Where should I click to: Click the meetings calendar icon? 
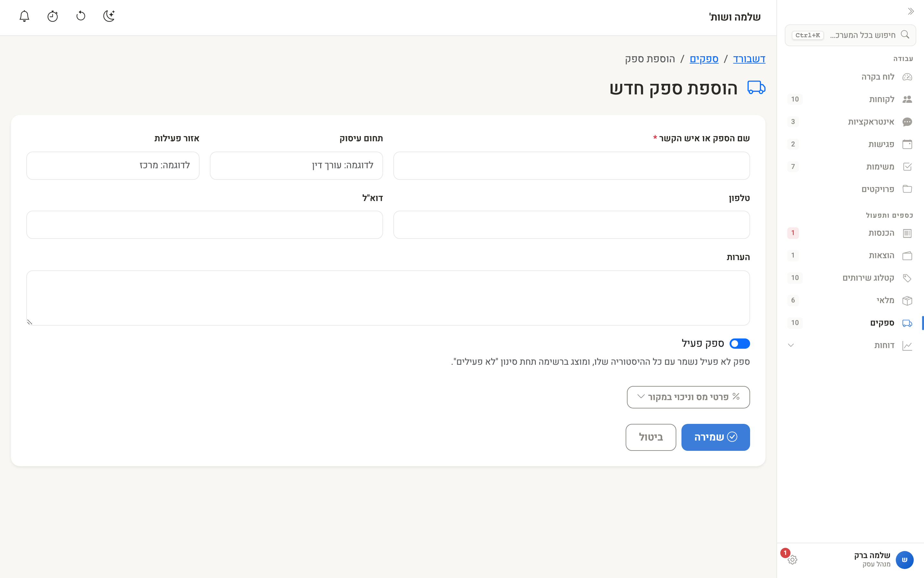pos(907,144)
